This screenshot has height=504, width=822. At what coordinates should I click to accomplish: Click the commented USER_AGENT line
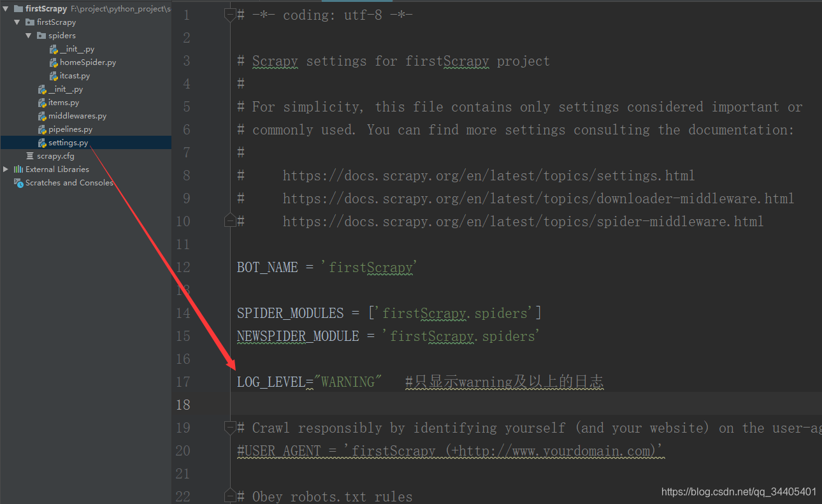click(x=451, y=450)
